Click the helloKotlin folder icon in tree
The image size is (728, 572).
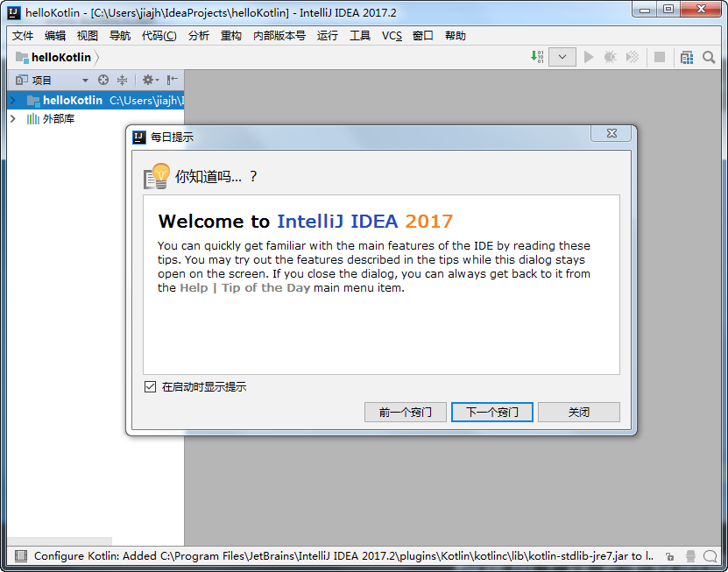33,100
